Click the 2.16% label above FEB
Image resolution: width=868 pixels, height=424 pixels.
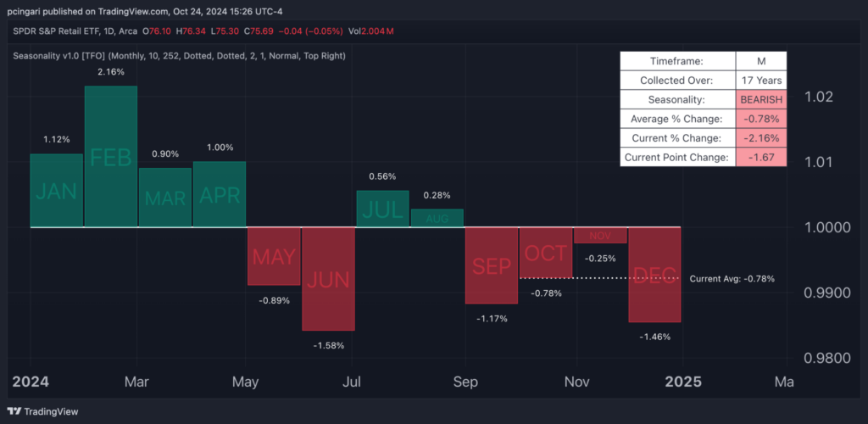111,72
